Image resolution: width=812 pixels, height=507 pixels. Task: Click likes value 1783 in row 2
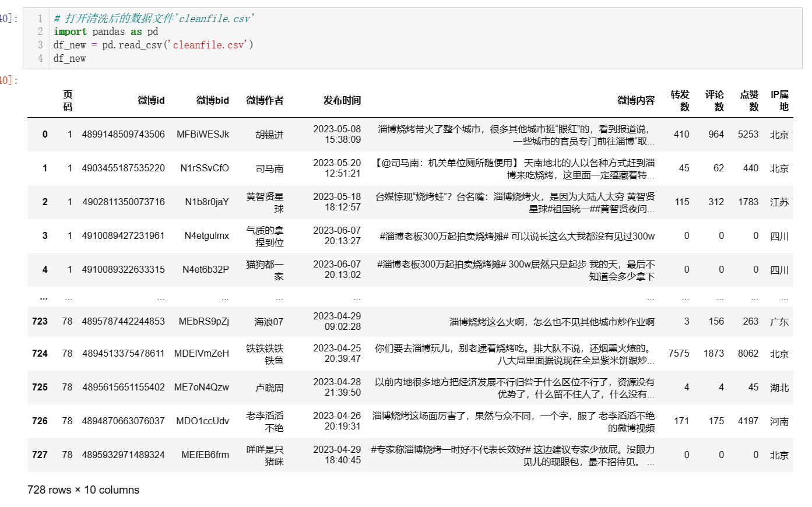pyautogui.click(x=748, y=202)
